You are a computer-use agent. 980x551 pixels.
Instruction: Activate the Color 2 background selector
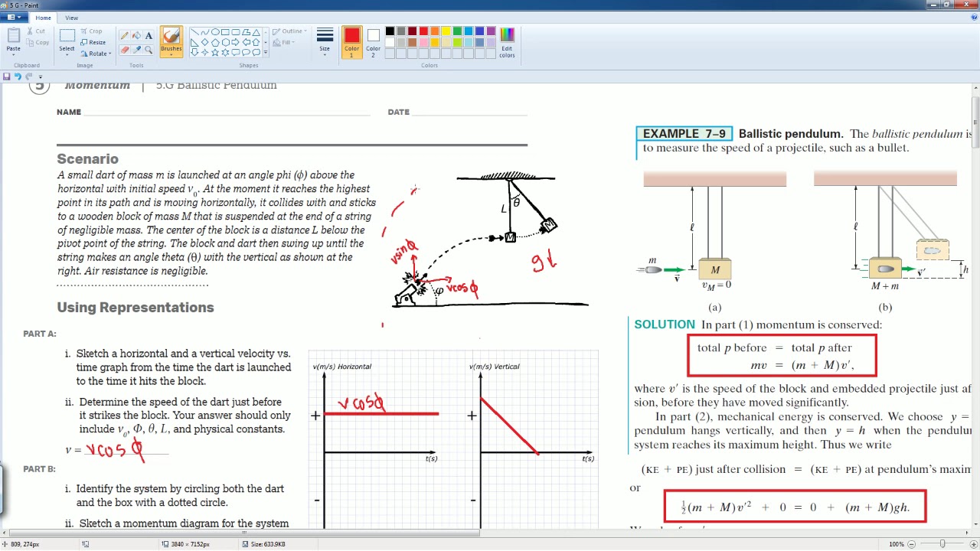tap(373, 43)
